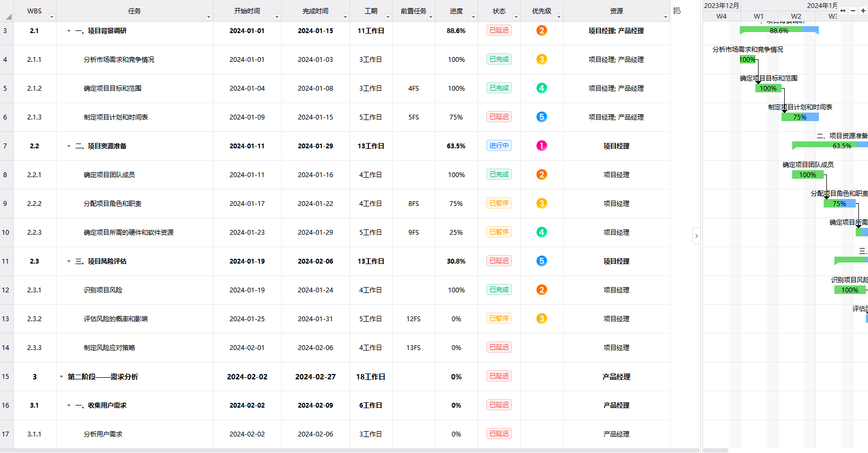Click the 进行中 status tag

tap(499, 146)
